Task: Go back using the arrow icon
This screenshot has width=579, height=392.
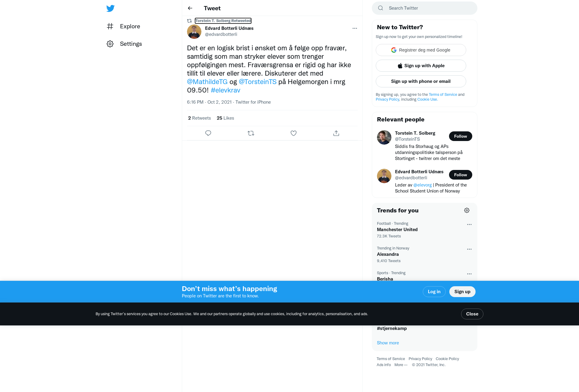Action: click(x=190, y=8)
